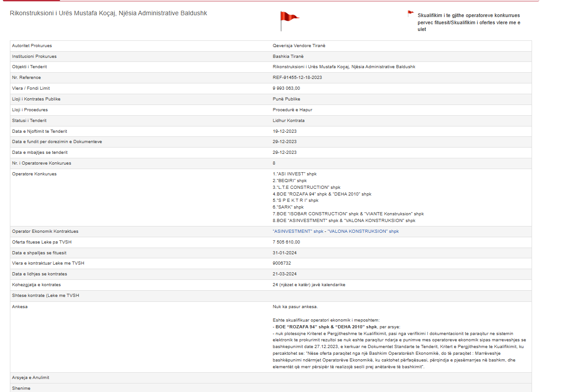Click competitor 4 BOE "ROZAFA 94" & "DEHA 2010"
Image resolution: width=572 pixels, height=392 pixels.
[x=322, y=194]
